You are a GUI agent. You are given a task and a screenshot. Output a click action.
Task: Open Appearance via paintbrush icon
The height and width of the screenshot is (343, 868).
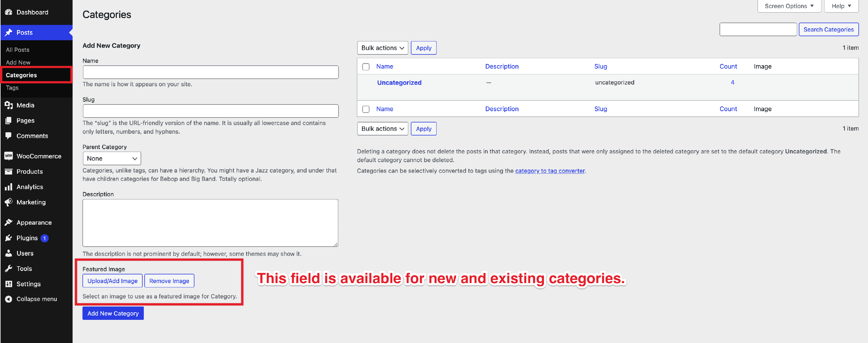[x=8, y=222]
